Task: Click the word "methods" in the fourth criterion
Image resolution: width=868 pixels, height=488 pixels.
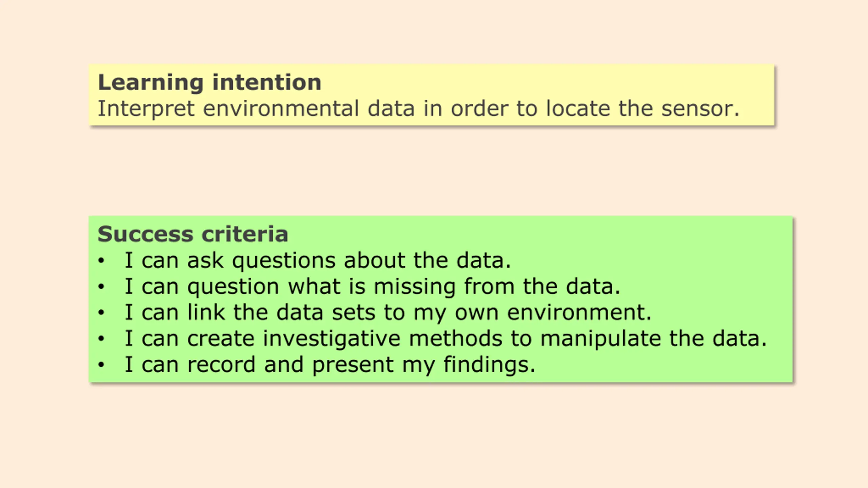Action: (456, 339)
